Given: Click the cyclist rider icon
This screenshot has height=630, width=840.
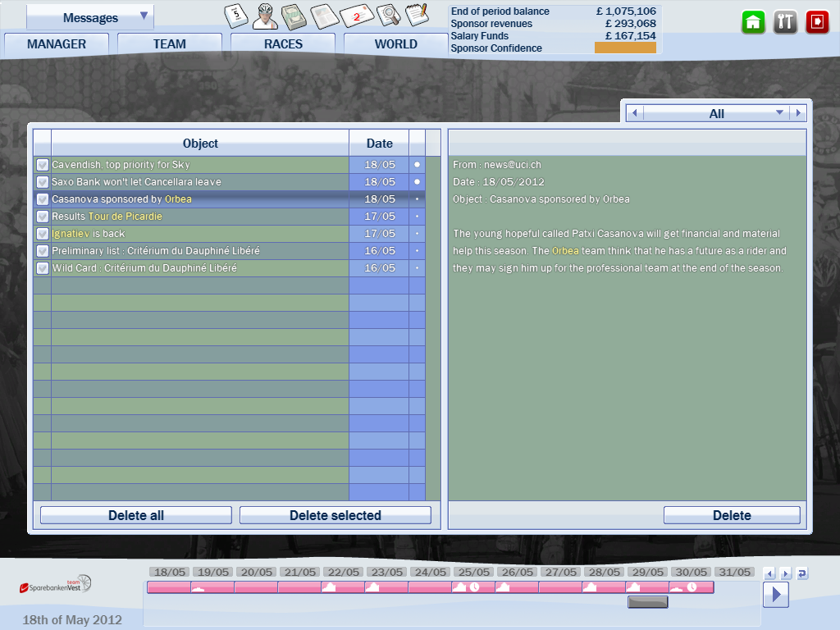Looking at the screenshot, I should [265, 16].
